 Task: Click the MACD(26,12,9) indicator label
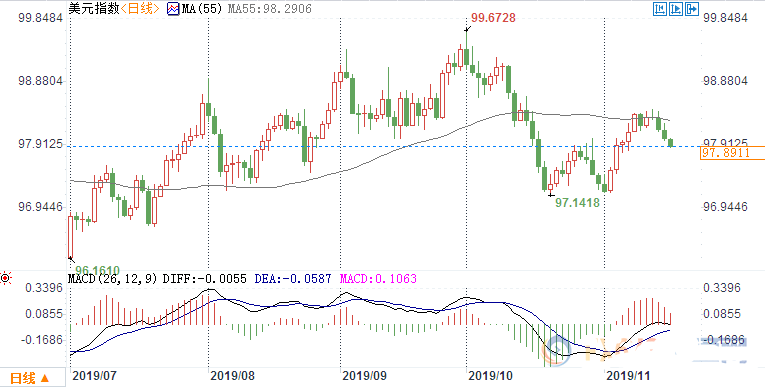113,279
